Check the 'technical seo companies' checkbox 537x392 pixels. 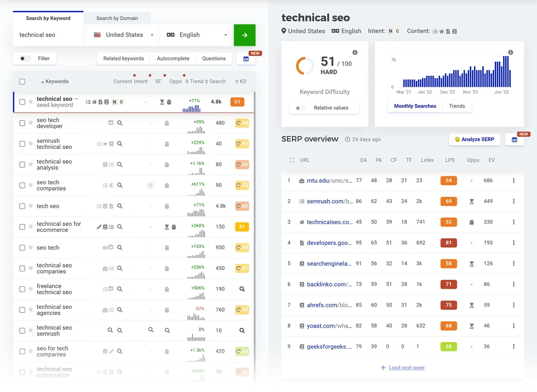[22, 268]
